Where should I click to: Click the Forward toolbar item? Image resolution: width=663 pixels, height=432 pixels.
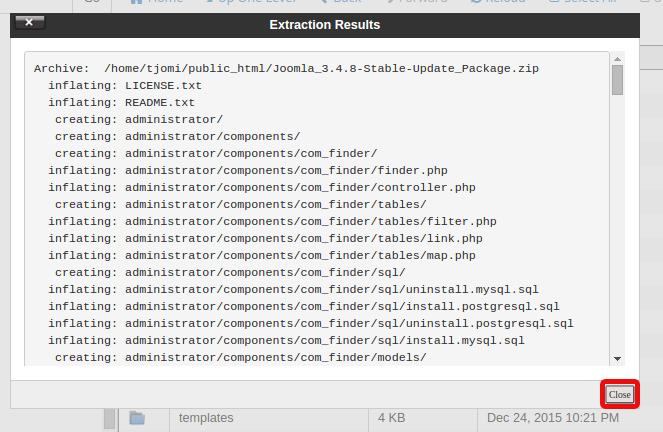(417, 1)
